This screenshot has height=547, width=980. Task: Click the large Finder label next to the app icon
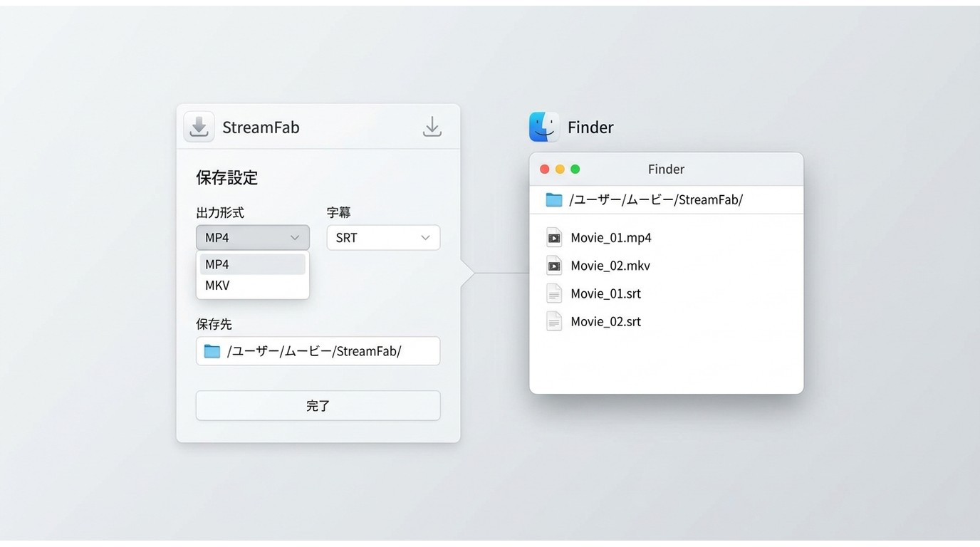(590, 127)
